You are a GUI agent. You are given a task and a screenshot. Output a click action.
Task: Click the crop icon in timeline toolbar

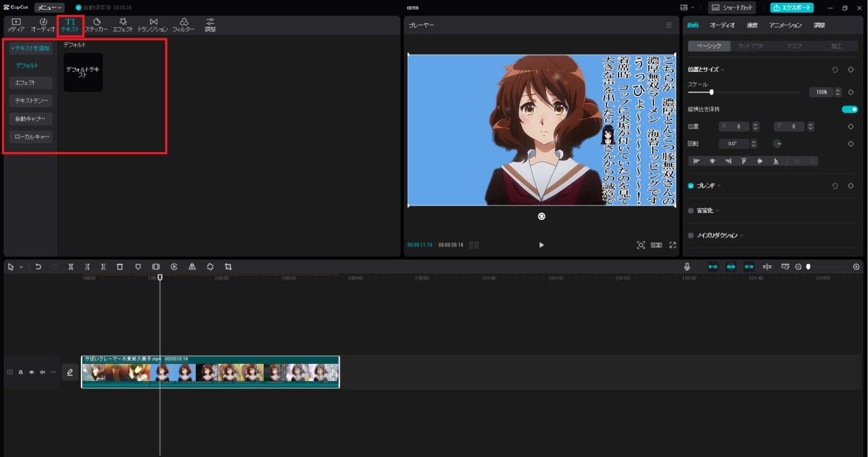[x=228, y=267]
